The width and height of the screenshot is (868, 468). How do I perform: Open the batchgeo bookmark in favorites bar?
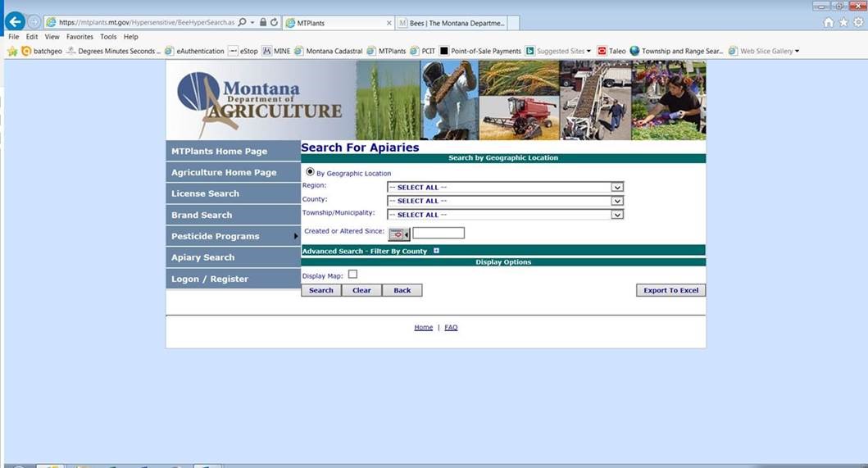[41, 51]
